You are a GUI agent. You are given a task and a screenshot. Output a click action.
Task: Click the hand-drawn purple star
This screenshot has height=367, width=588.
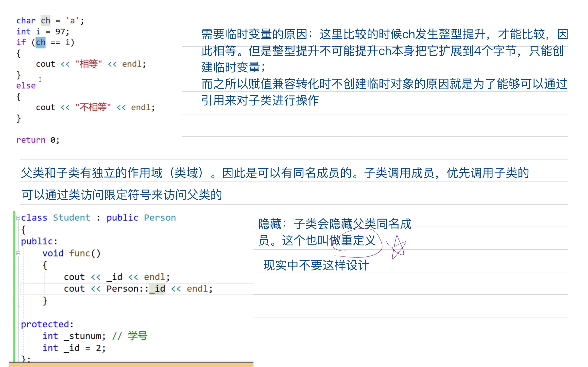coord(397,247)
